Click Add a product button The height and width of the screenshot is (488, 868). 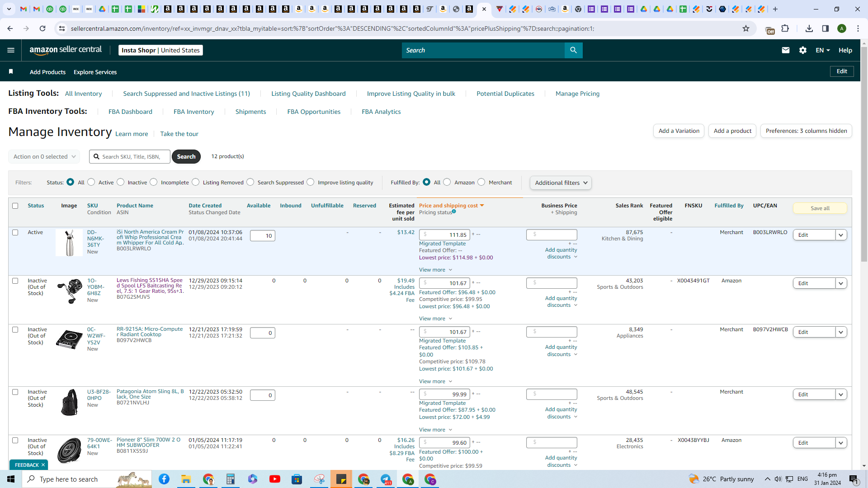(732, 131)
